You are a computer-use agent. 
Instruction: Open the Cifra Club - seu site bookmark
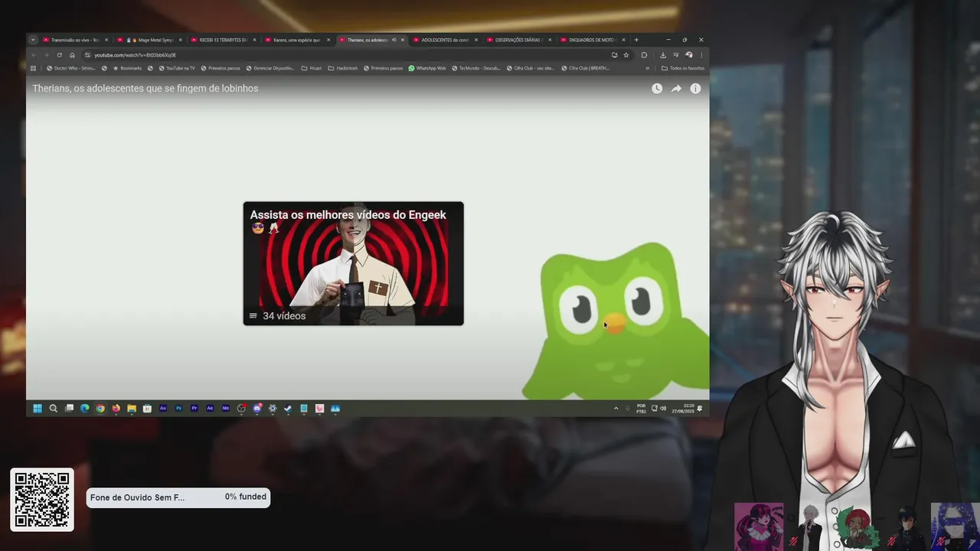tap(530, 68)
